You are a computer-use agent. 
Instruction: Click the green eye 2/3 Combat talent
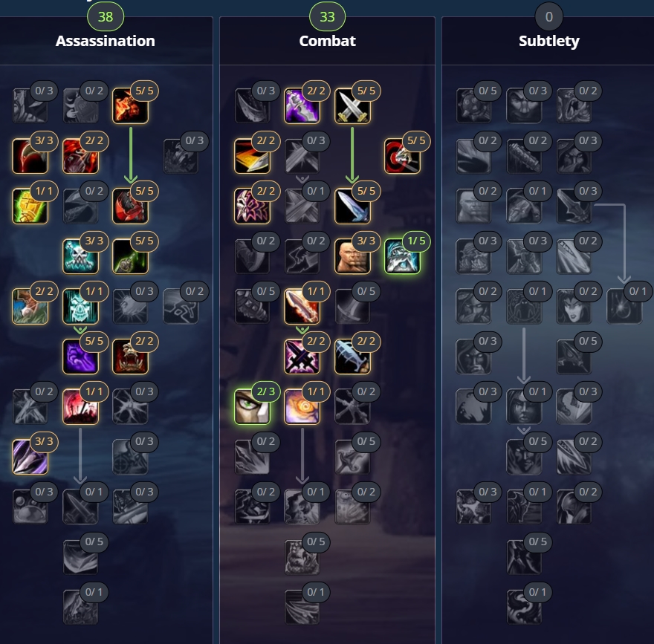[x=252, y=406]
